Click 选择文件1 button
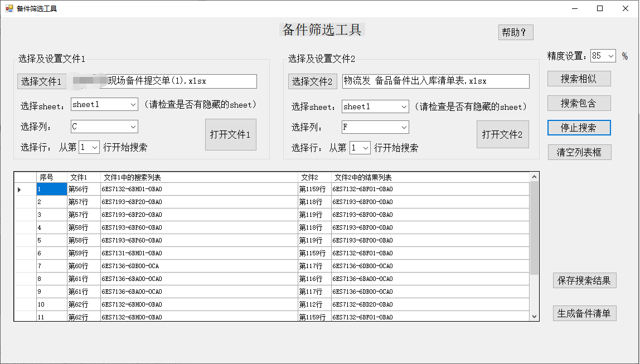The height and width of the screenshot is (364, 640). pyautogui.click(x=41, y=81)
